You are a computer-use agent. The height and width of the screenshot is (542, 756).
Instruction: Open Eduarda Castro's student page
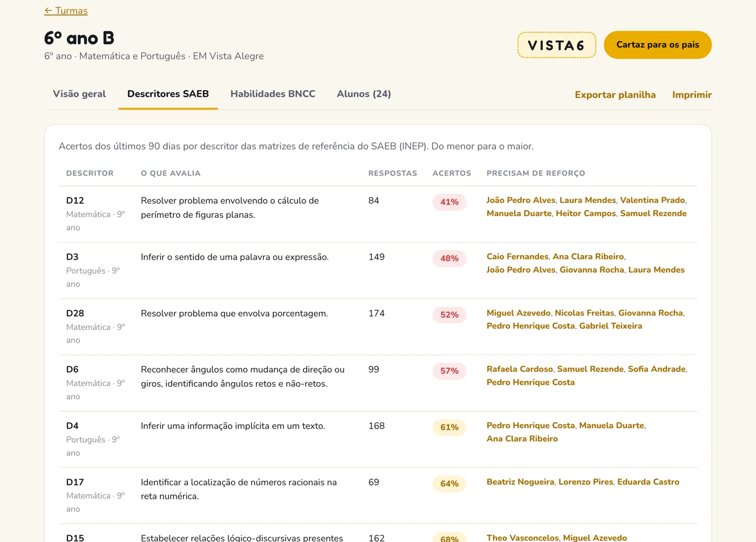648,482
